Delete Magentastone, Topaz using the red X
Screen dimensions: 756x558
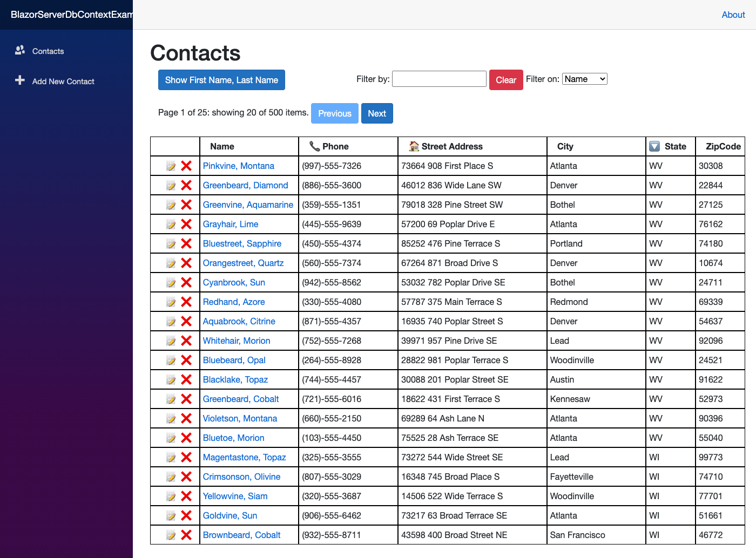point(186,457)
